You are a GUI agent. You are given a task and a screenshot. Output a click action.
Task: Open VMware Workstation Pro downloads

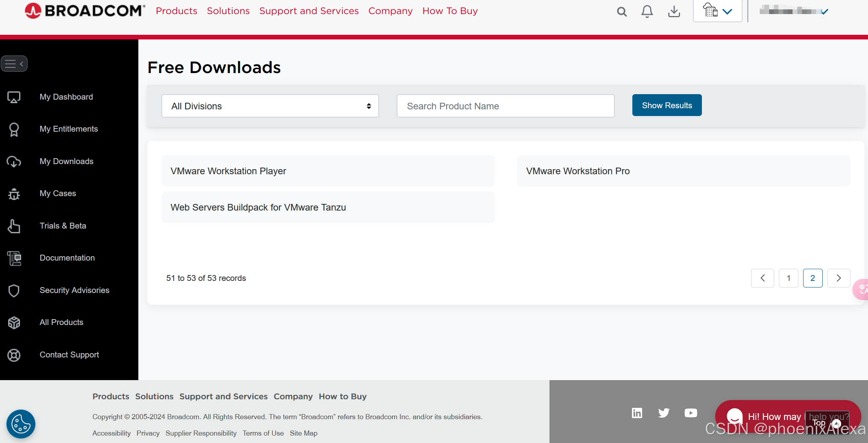[684, 171]
